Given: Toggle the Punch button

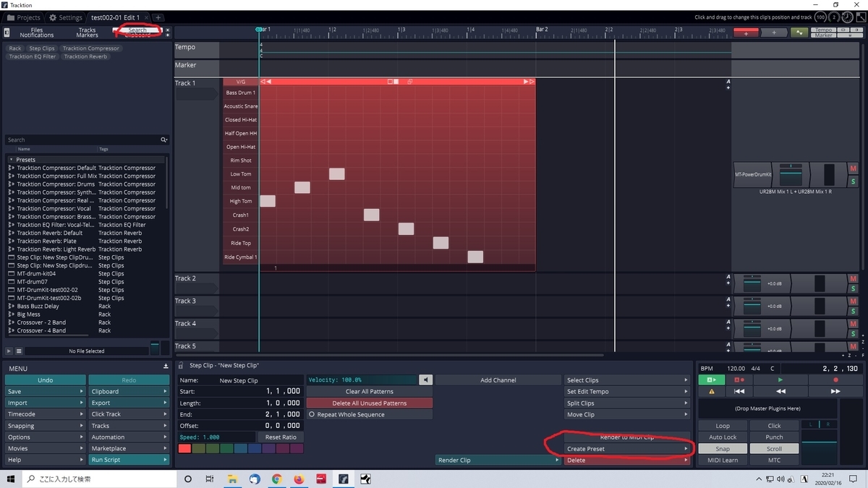Looking at the screenshot, I should coord(774,437).
